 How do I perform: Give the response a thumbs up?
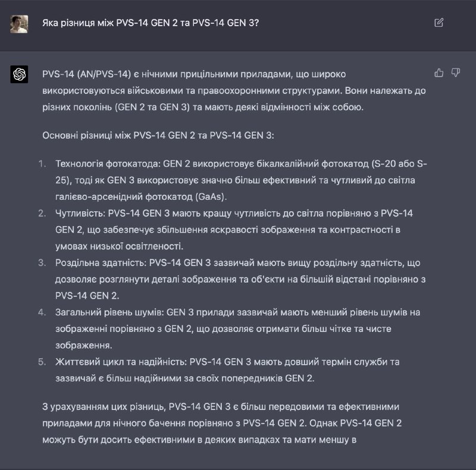[x=439, y=73]
